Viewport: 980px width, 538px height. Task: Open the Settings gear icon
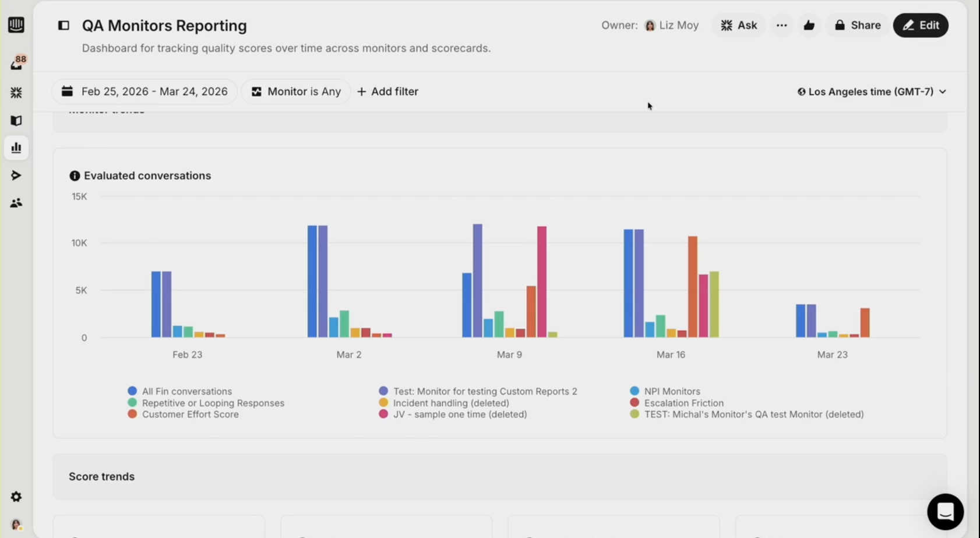point(16,497)
